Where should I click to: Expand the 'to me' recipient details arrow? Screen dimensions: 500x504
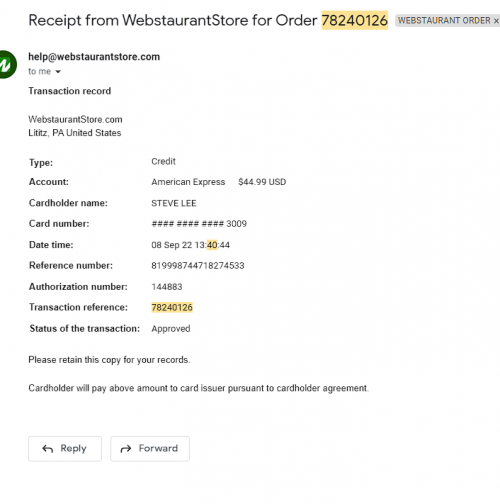[58, 72]
